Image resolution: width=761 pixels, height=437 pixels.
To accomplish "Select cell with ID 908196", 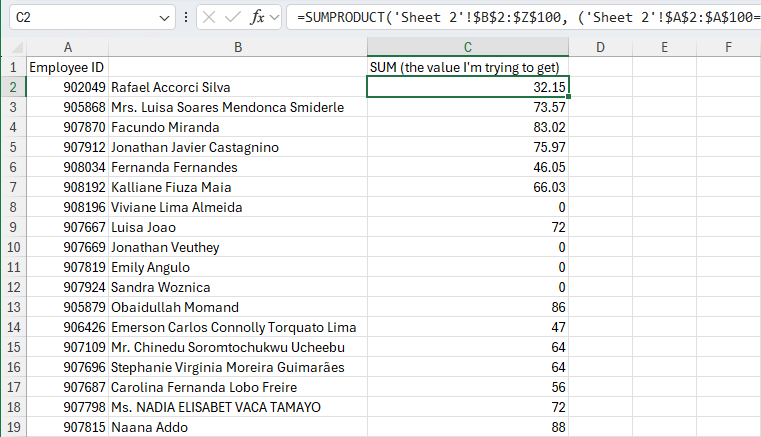I will coord(67,207).
